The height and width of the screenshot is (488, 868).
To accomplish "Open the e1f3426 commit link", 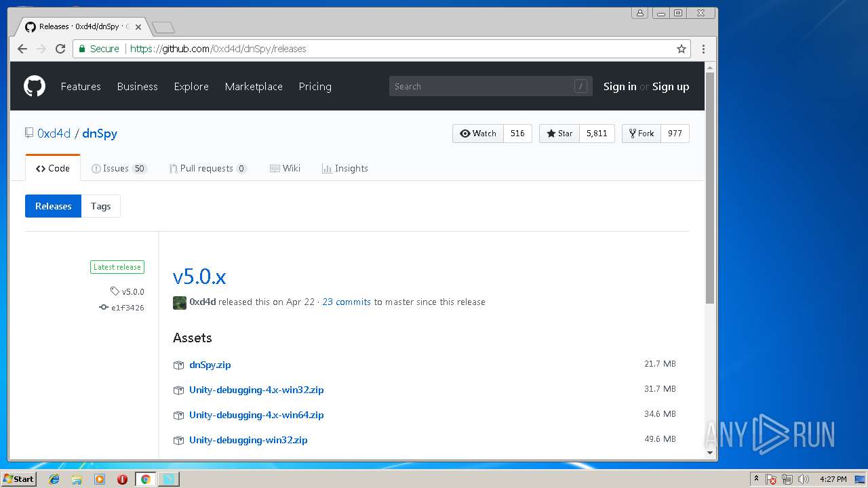I will coord(121,307).
